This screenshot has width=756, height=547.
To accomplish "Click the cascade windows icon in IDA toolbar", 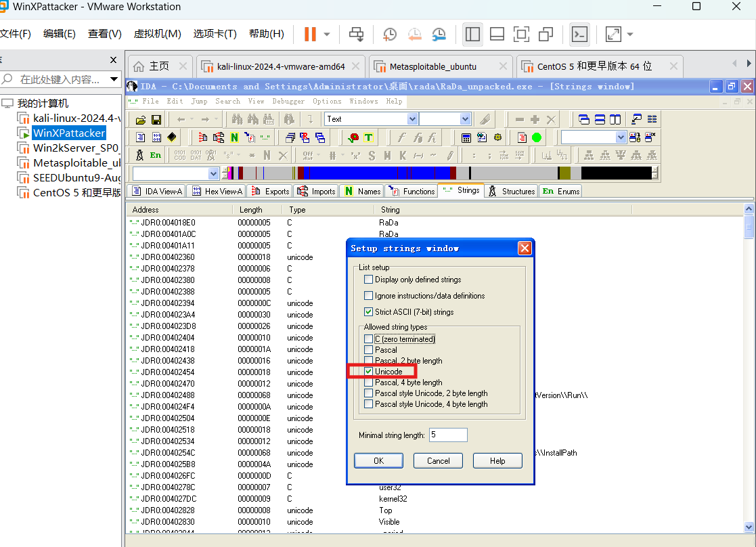I will pos(584,120).
